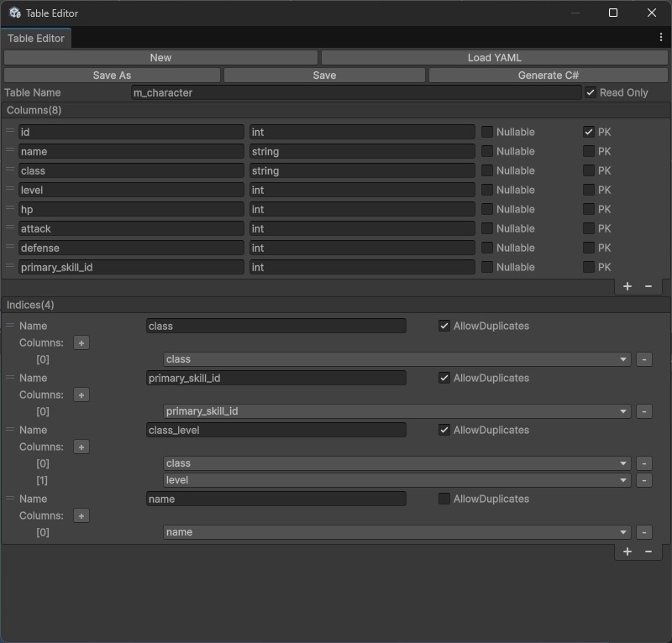Remove level column from class_level index
Screen dimensions: 672x643
coord(643,480)
